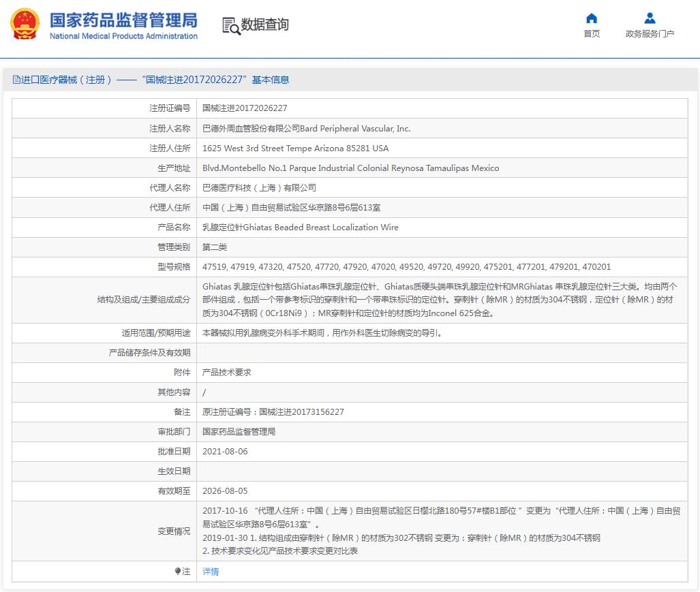Screen dimensions: 700x592
Task: Select approving department value 国家药品监督管理局
Action: pyautogui.click(x=239, y=431)
